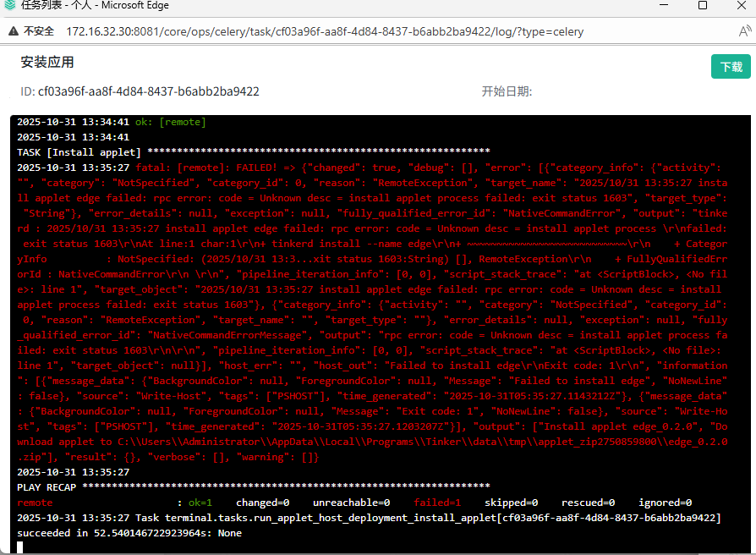Minimize the Edge window
756x555 pixels.
click(x=663, y=6)
